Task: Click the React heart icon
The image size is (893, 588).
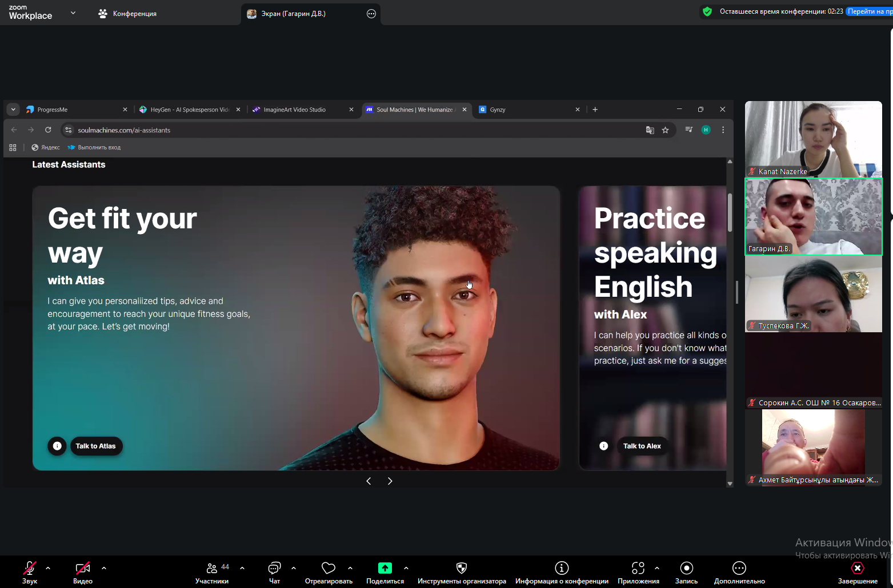Action: [x=329, y=568]
